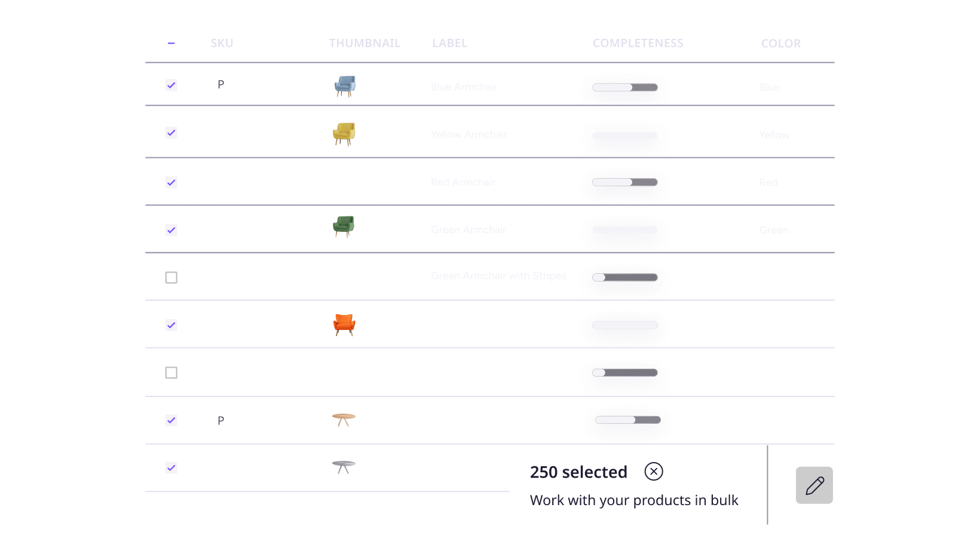This screenshot has height=535, width=980.
Task: Clear selection with the circled X icon
Action: 654,472
